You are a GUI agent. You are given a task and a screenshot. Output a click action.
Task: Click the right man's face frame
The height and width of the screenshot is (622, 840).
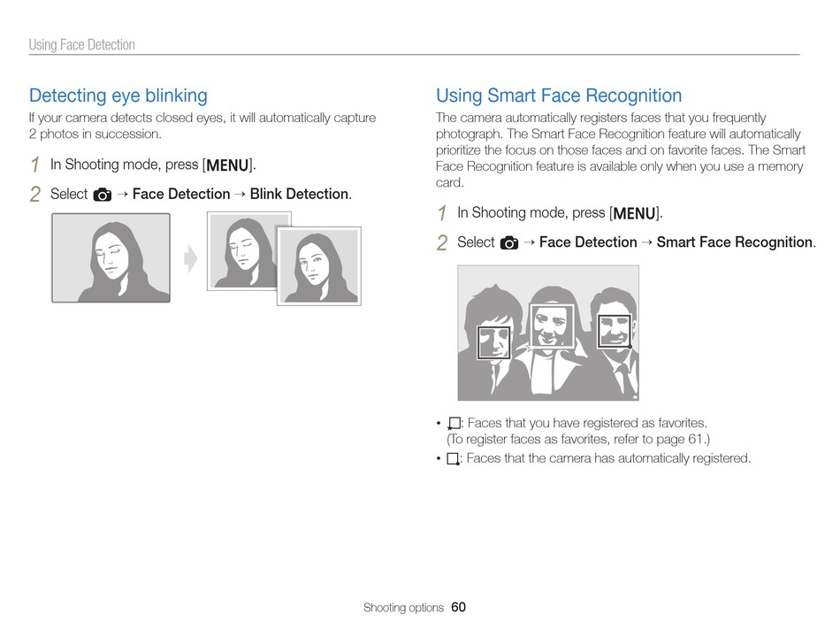[x=614, y=331]
